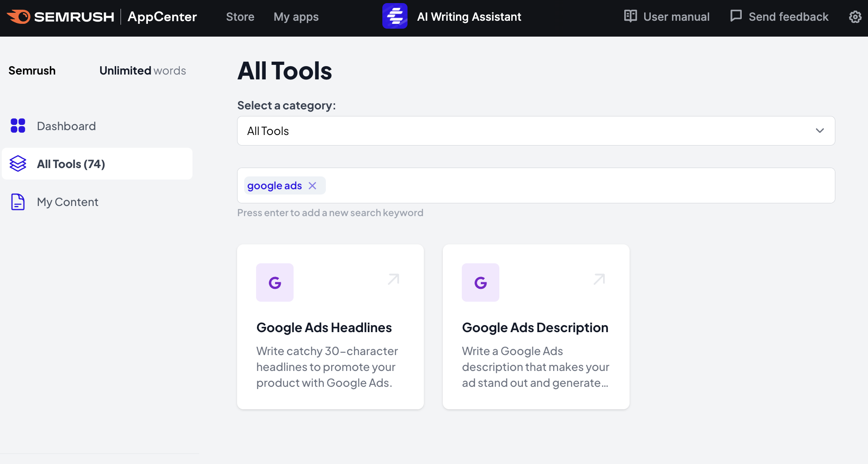Click the User manual book icon

point(630,16)
